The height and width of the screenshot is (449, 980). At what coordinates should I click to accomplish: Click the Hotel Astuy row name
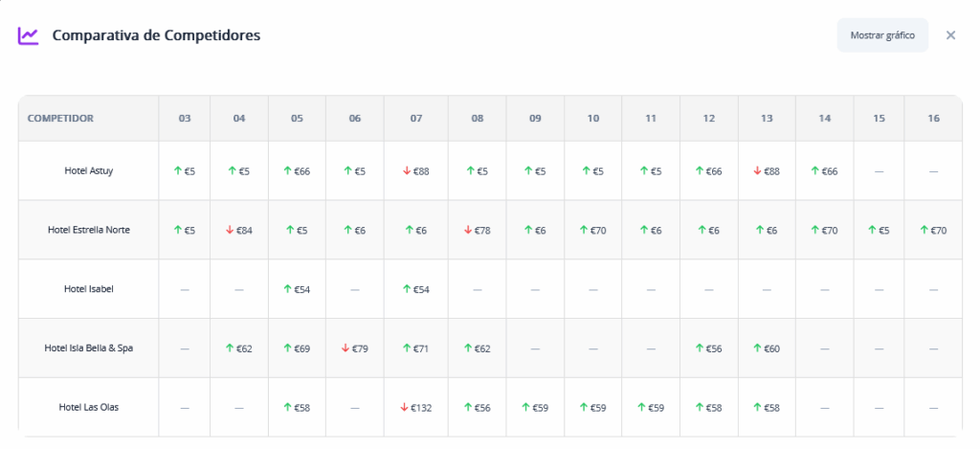(88, 170)
